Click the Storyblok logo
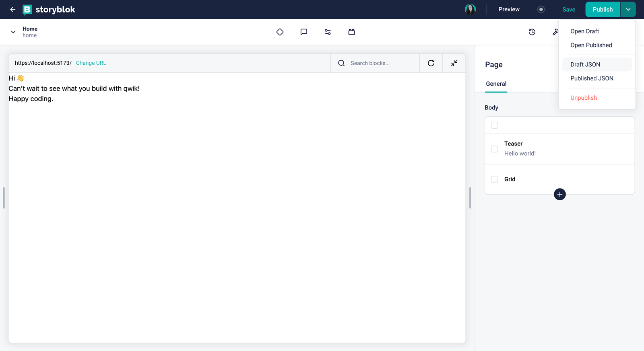Screen dimensions: 644x351 (49, 9)
